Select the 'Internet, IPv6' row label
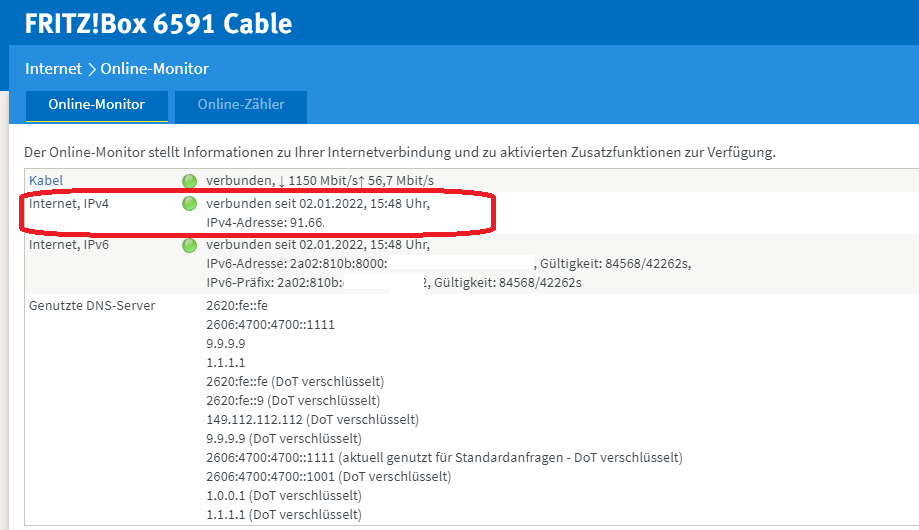This screenshot has width=919, height=530. pos(69,245)
